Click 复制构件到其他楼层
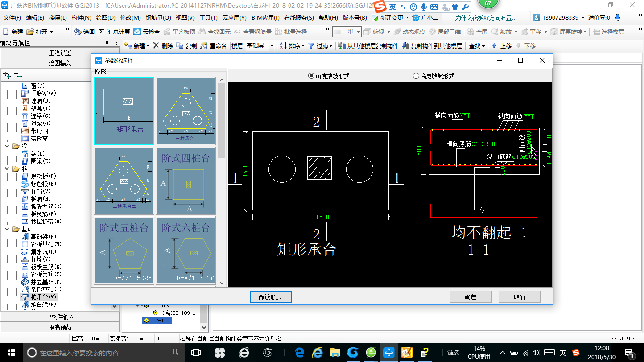Screen dimensions: 644x362 (x=432, y=46)
